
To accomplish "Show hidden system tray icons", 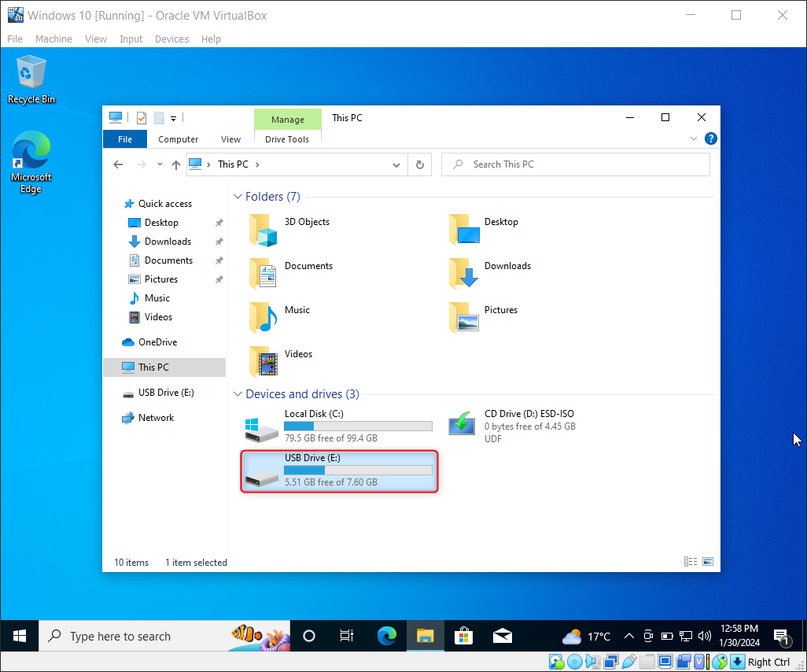I will (x=629, y=637).
